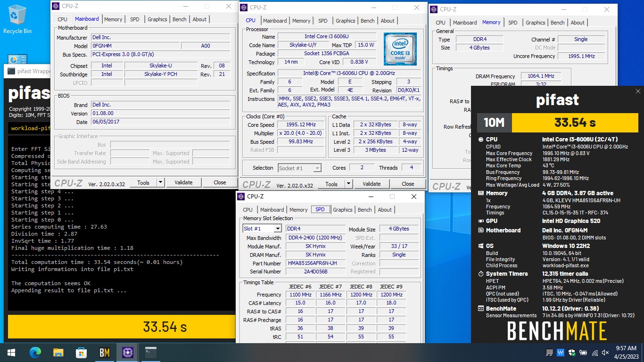Open Wi-Fi network tray icon
644x362 pixels.
point(595,353)
